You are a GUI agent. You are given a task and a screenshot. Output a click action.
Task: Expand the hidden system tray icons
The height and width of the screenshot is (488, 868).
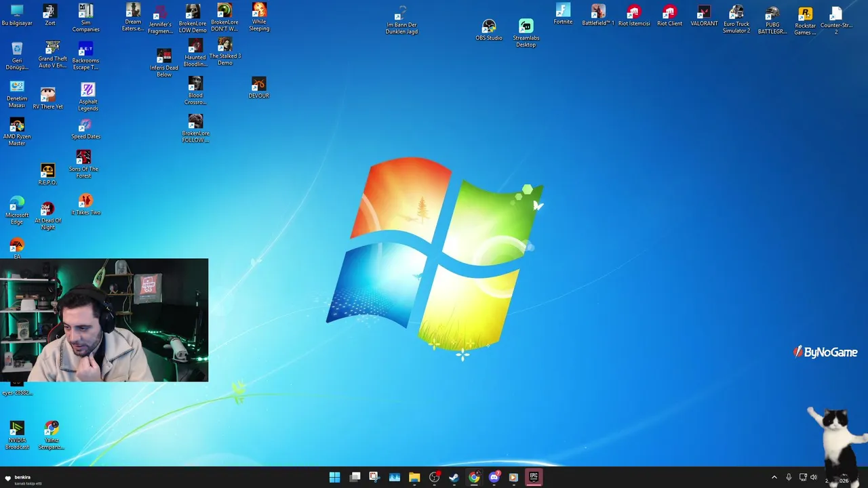click(x=774, y=477)
